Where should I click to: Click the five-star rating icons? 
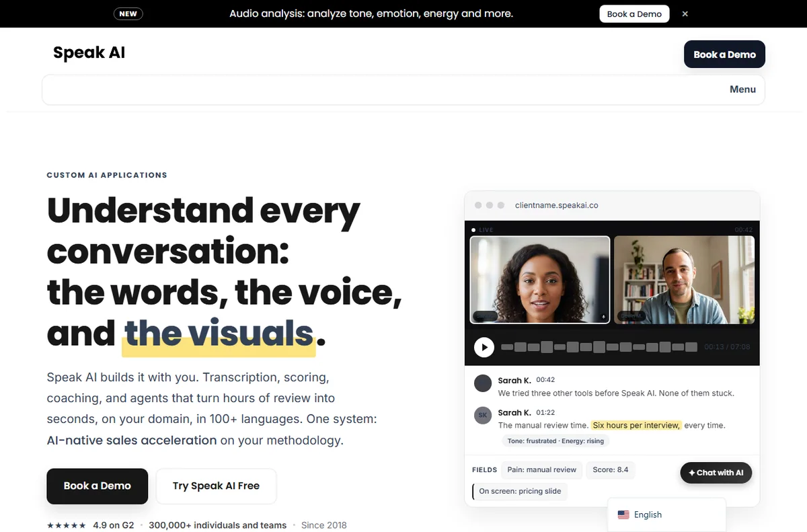(66, 525)
